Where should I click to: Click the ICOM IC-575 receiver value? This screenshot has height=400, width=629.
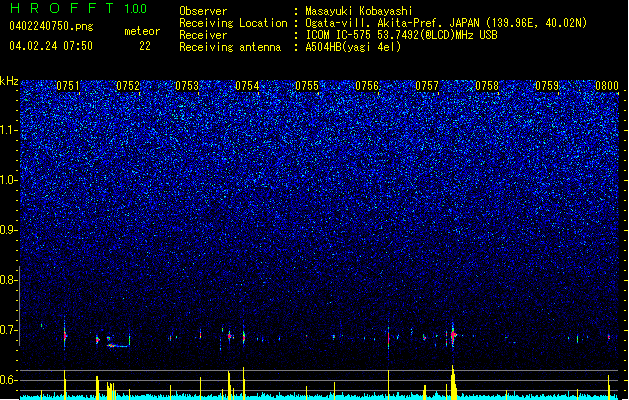pyautogui.click(x=401, y=35)
